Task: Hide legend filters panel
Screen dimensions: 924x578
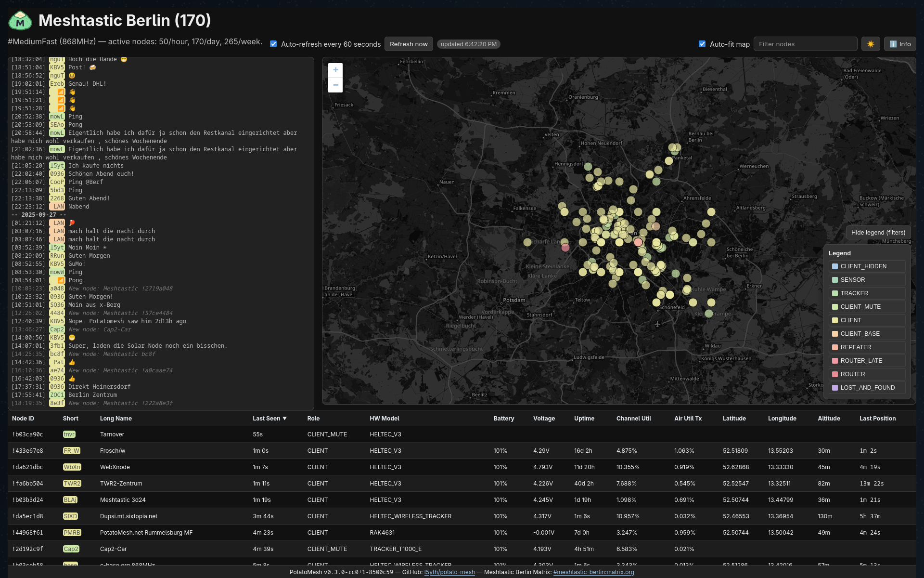Action: 878,232
